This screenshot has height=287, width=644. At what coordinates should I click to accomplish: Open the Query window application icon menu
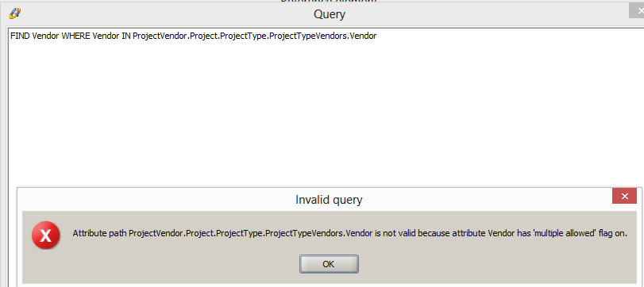[x=15, y=13]
